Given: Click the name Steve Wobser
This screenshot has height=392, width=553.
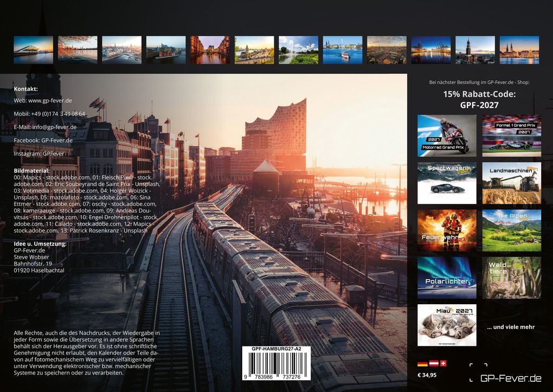Looking at the screenshot, I should 31,257.
